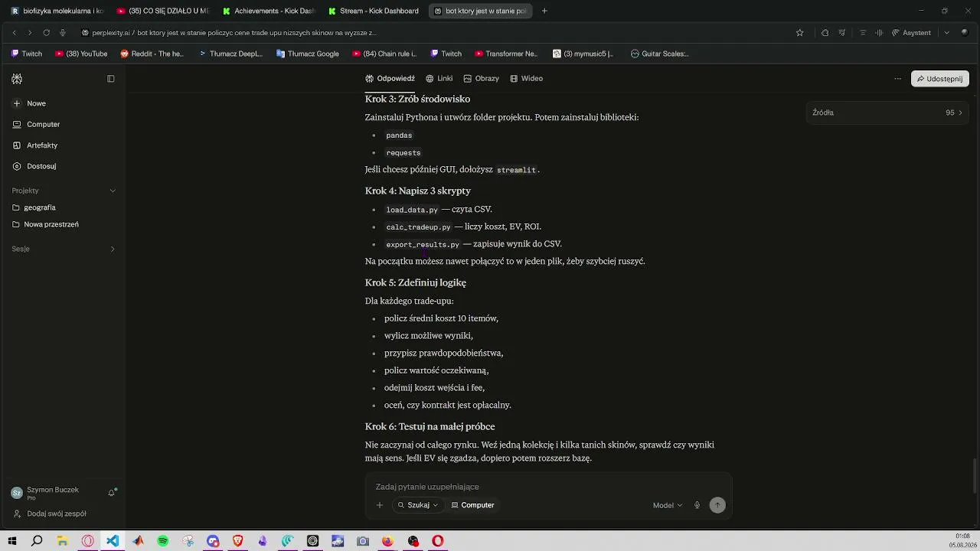This screenshot has width=980, height=551.
Task: Open more options three-dot menu
Action: pyautogui.click(x=897, y=79)
